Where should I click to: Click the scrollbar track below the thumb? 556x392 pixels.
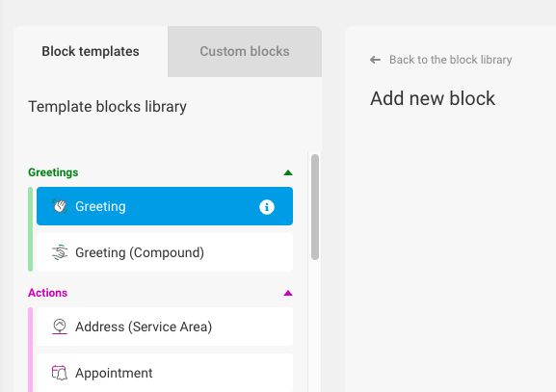pos(315,327)
